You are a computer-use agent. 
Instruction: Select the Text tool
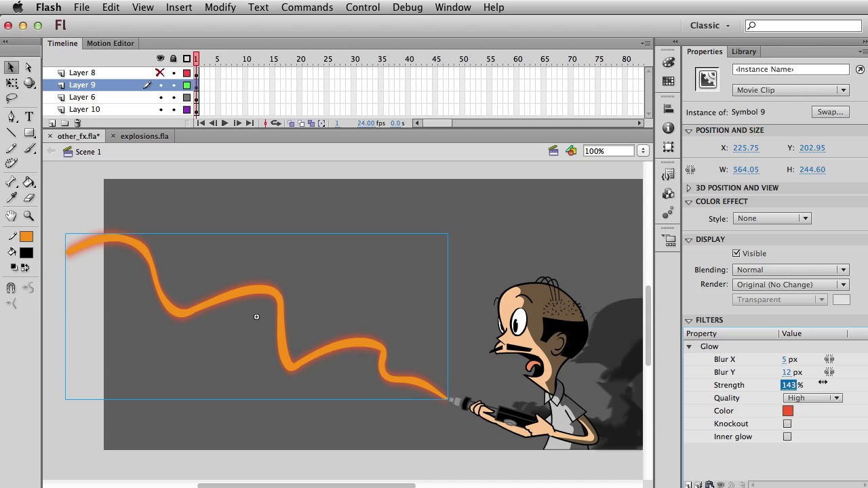[29, 117]
